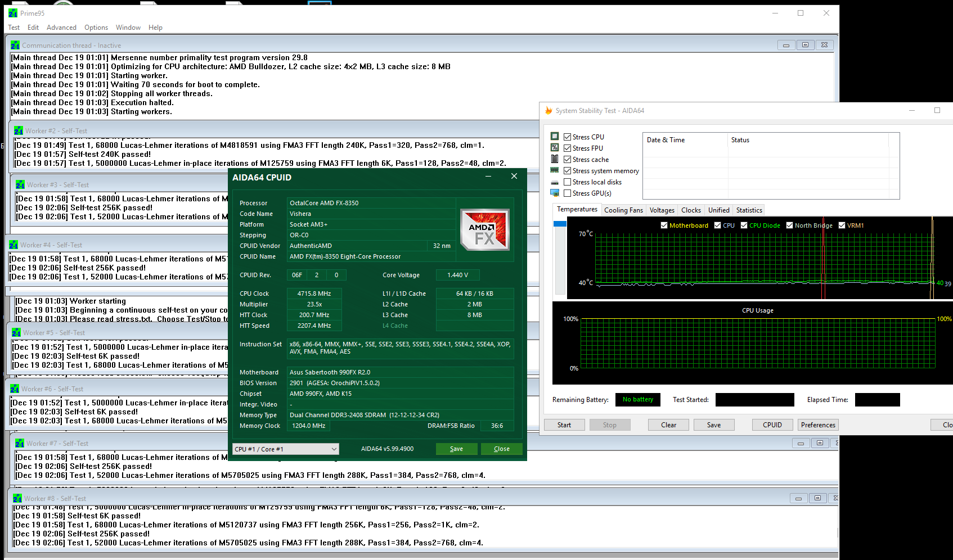Viewport: 953px width, 560px height.
Task: Click the percent icon beside Stress FPU
Action: coord(555,147)
